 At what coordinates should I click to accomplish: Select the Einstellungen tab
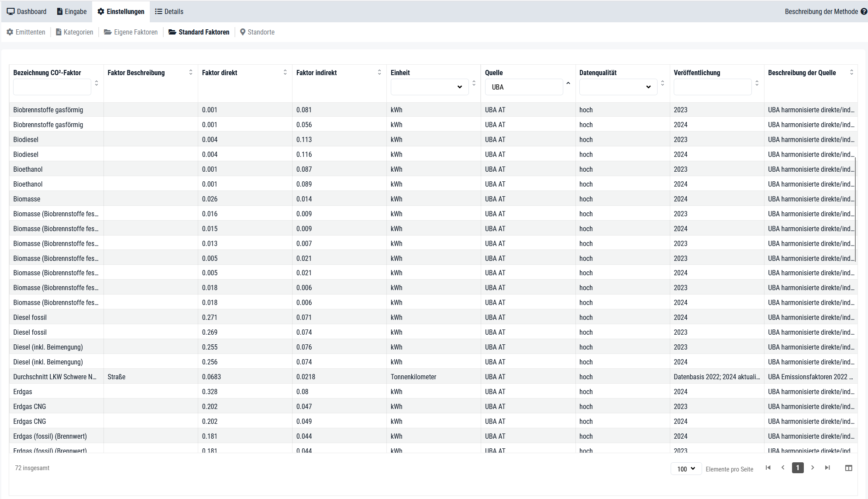(121, 11)
